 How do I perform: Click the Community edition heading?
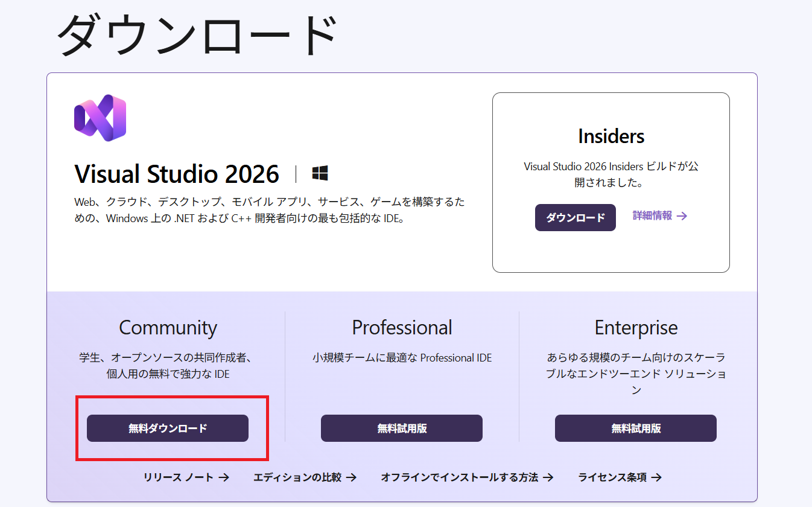(x=168, y=328)
